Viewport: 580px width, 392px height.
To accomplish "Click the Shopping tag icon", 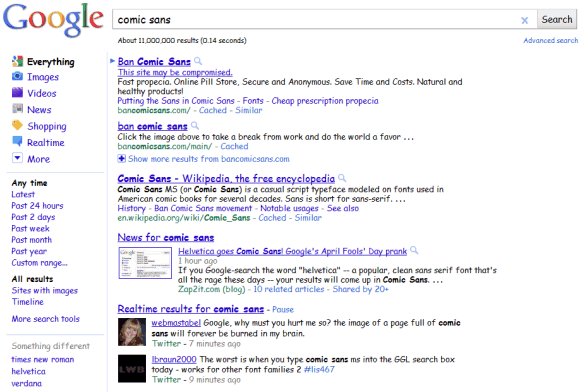I will (x=17, y=125).
